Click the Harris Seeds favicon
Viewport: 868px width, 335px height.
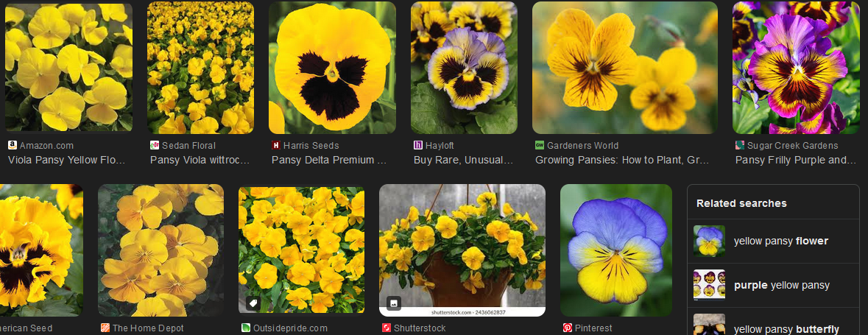(x=275, y=146)
